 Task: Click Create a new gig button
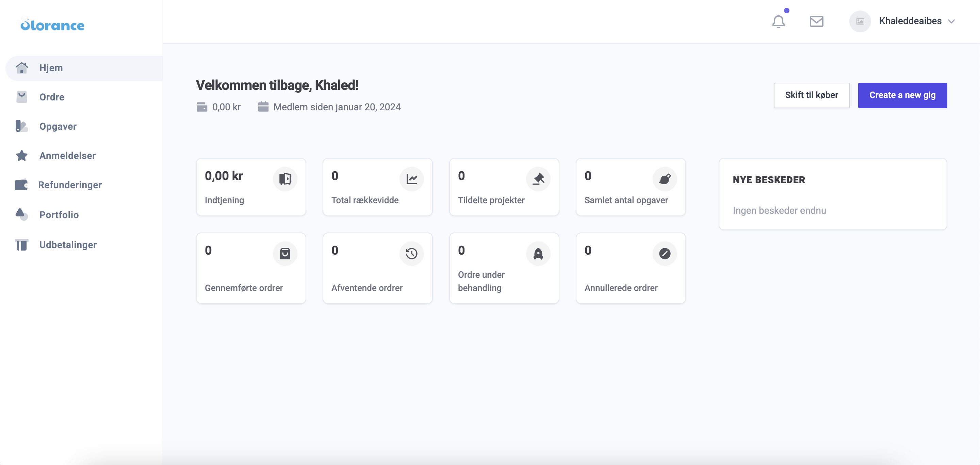902,95
